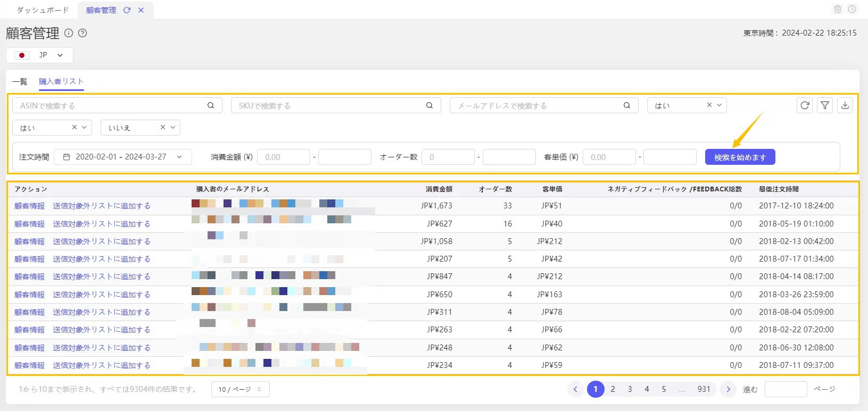Switch to the 一覧 sub-tab
868x411 pixels.
(x=20, y=81)
